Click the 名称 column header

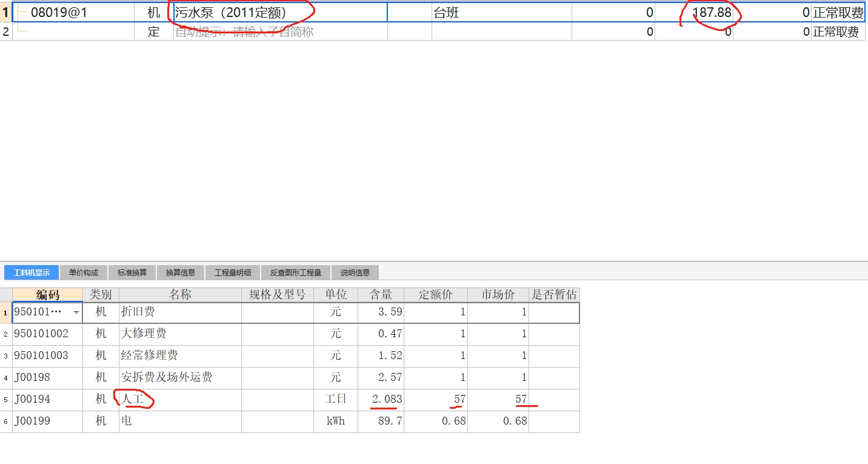point(180,295)
